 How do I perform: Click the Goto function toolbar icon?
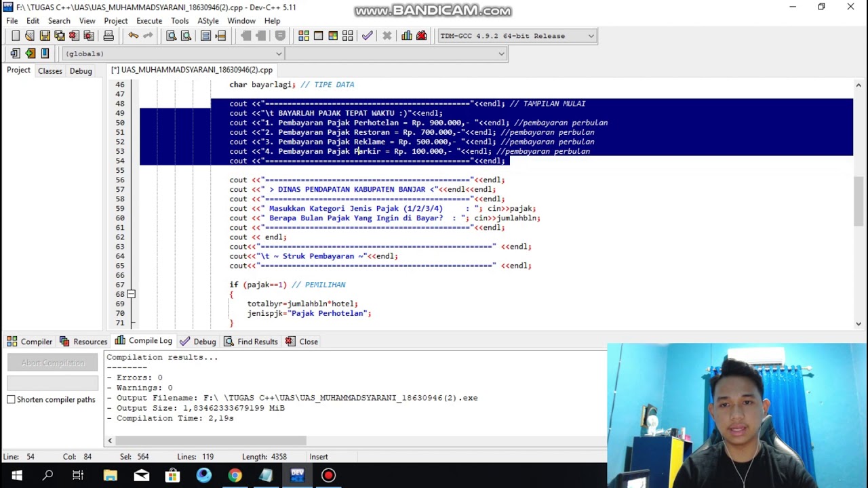click(x=206, y=36)
